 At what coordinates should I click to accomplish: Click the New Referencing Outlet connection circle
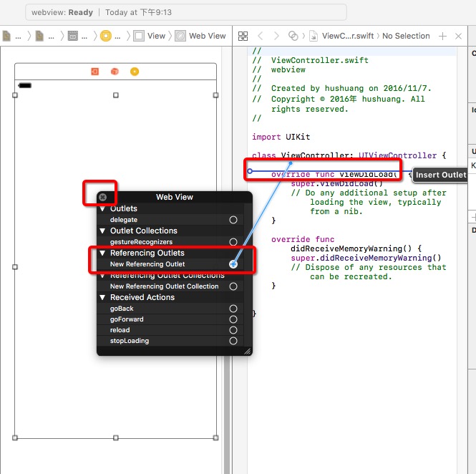pos(233,264)
